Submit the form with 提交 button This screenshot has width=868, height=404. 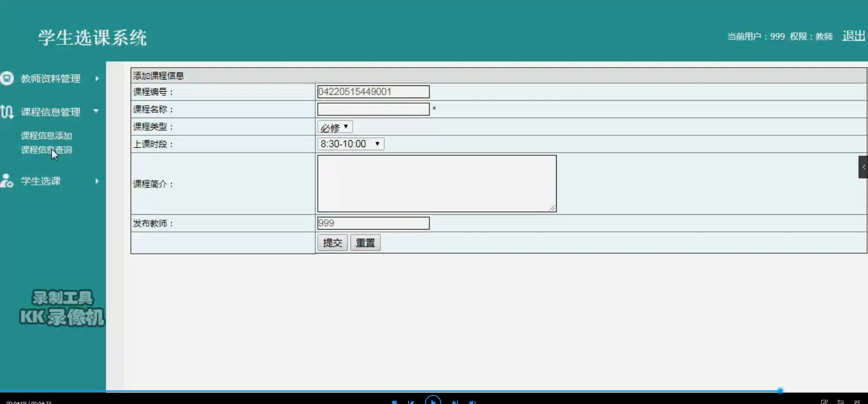332,243
